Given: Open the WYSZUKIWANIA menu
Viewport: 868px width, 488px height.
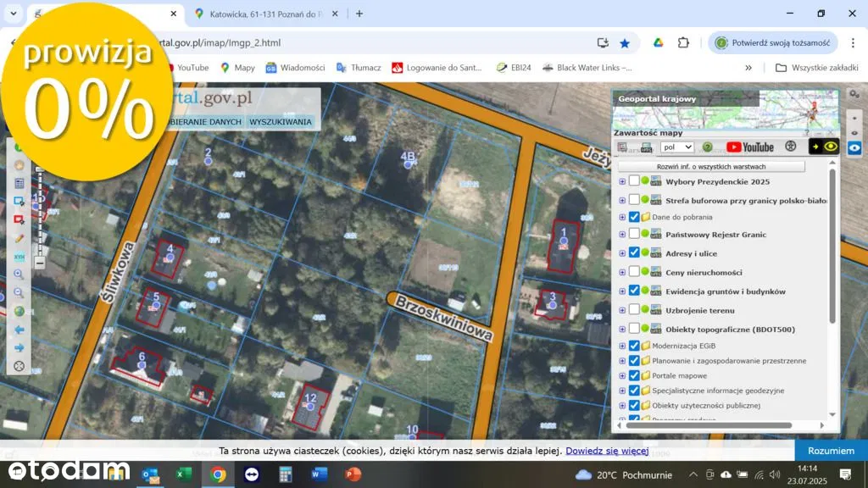Looking at the screenshot, I should tap(281, 122).
